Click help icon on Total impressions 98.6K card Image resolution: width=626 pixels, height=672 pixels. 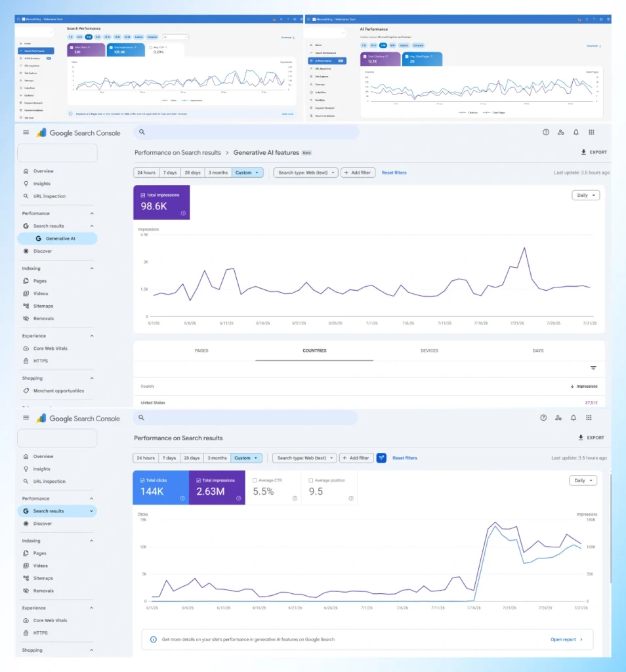click(x=183, y=213)
